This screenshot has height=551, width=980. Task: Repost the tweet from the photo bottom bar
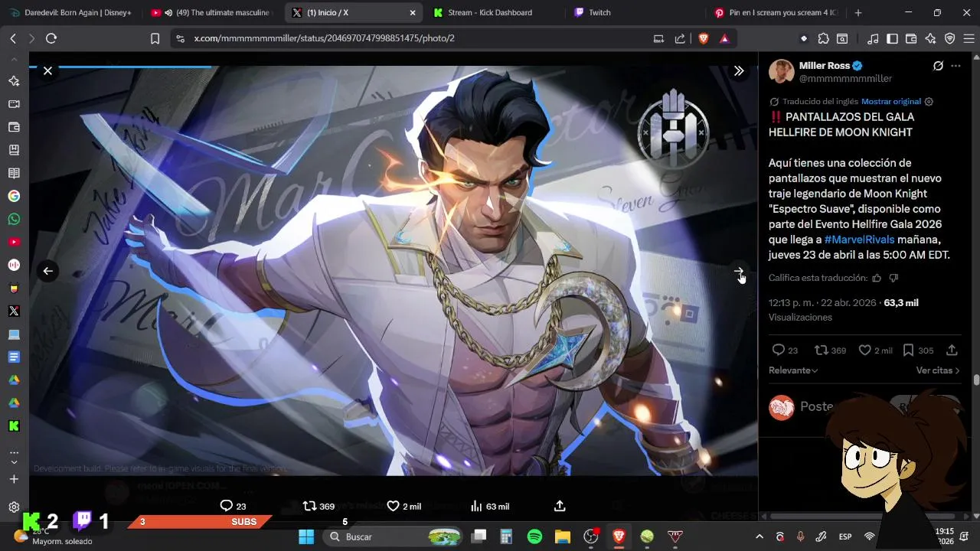318,506
